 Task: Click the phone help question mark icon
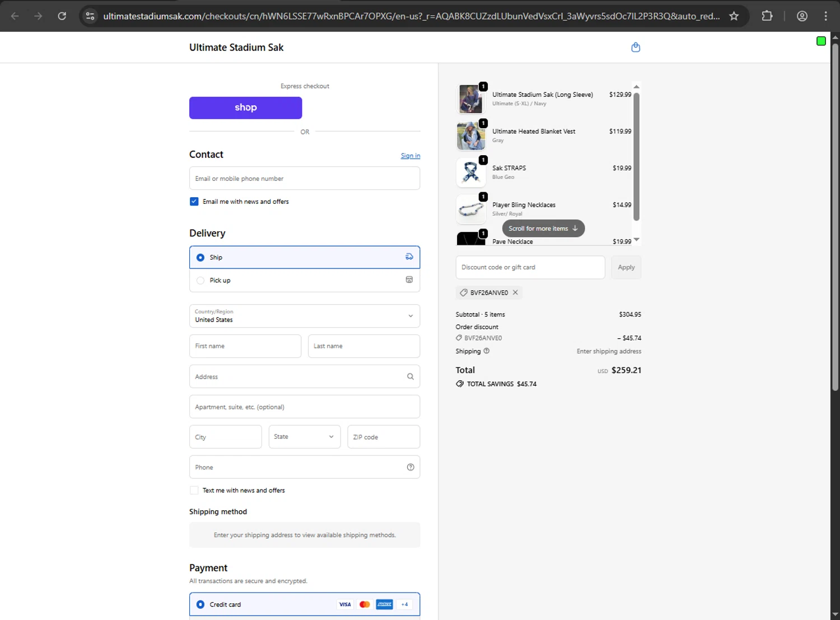410,467
